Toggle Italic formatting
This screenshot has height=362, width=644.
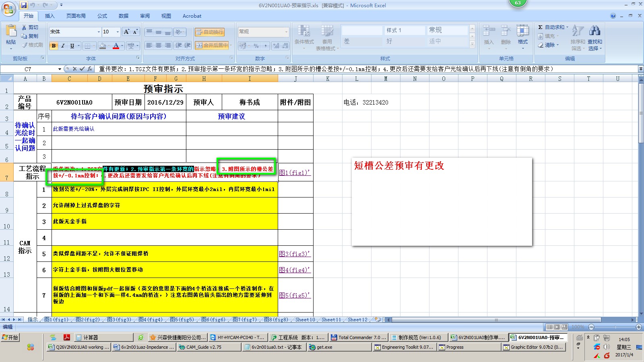point(63,45)
